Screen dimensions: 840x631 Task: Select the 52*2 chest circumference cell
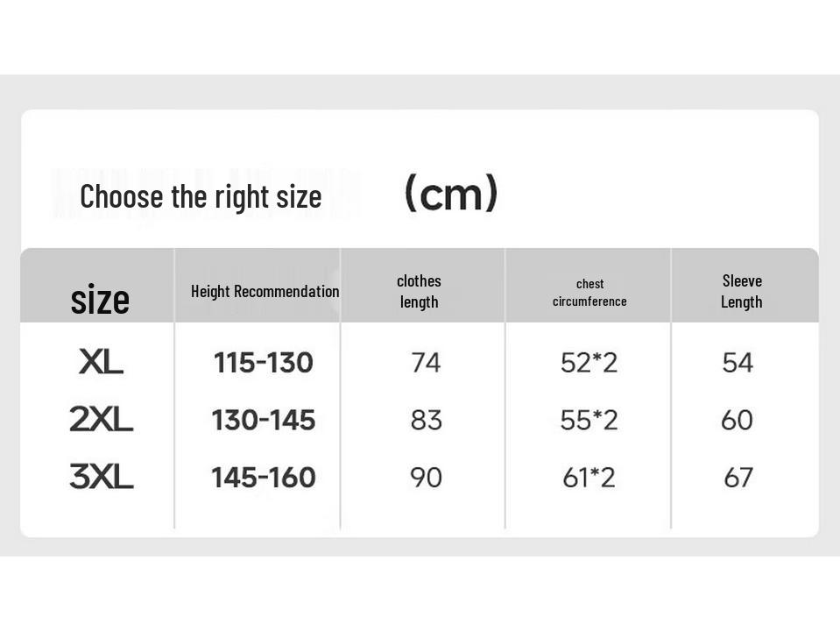point(589,362)
